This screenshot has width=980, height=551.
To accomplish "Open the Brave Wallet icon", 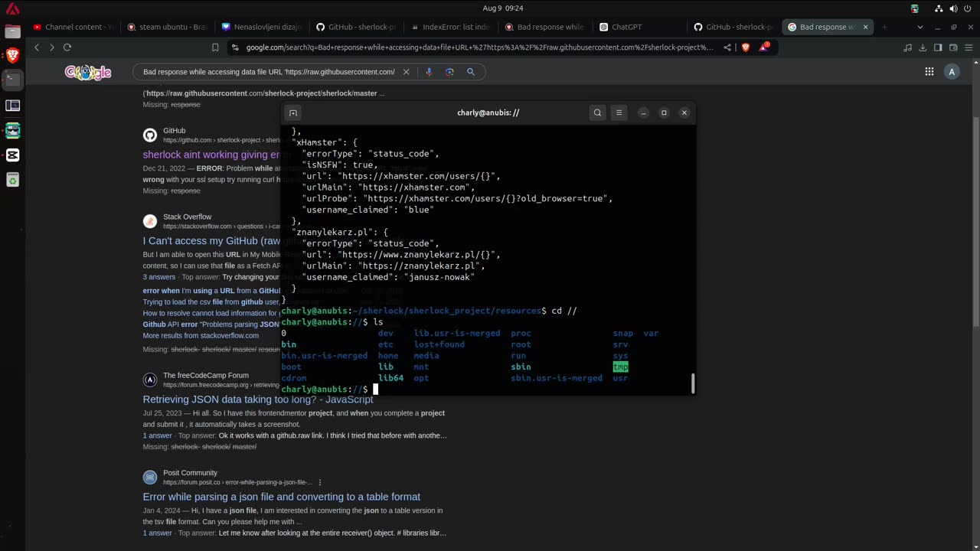I will (953, 47).
